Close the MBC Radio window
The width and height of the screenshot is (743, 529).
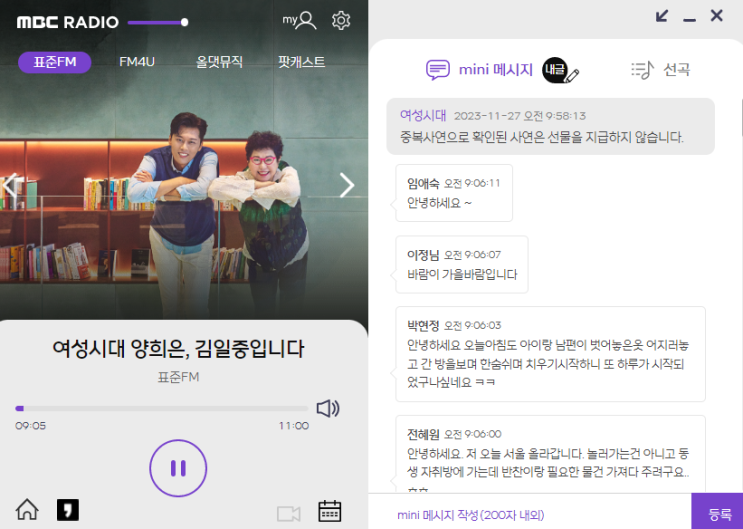717,16
